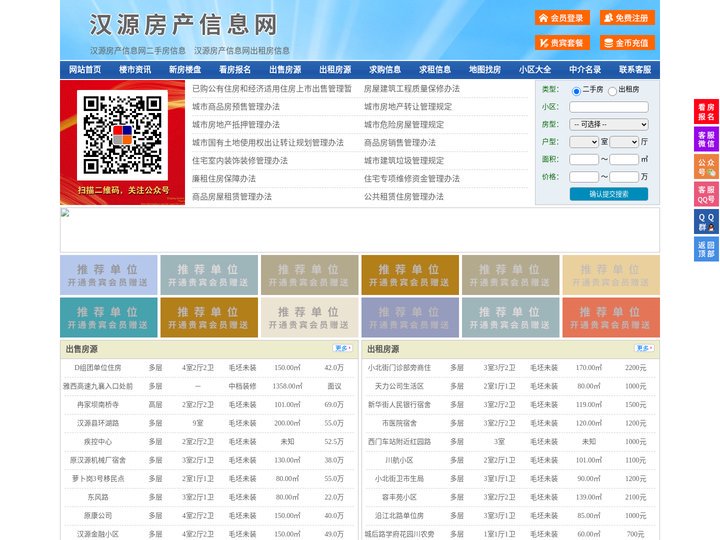The height and width of the screenshot is (540, 720).
Task: Open 萝卜岗3号移民点 sale listing
Action: [98, 478]
